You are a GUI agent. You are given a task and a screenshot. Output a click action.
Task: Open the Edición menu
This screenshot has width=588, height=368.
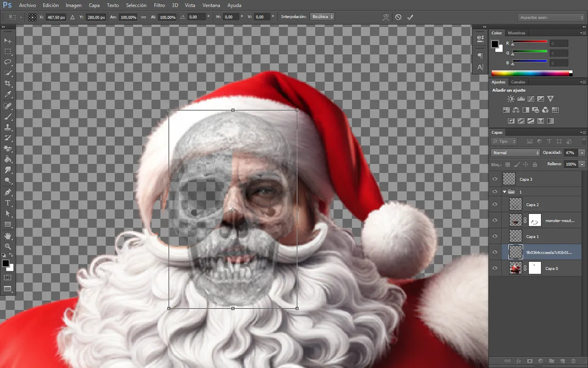point(51,6)
